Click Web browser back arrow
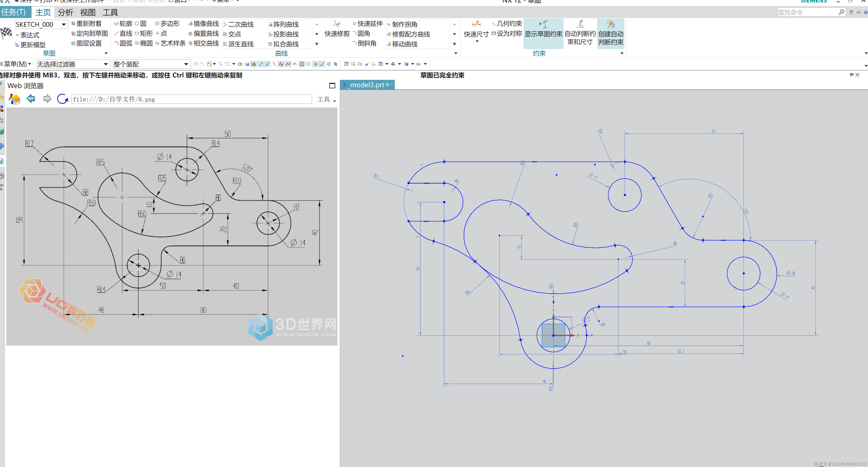 click(31, 99)
